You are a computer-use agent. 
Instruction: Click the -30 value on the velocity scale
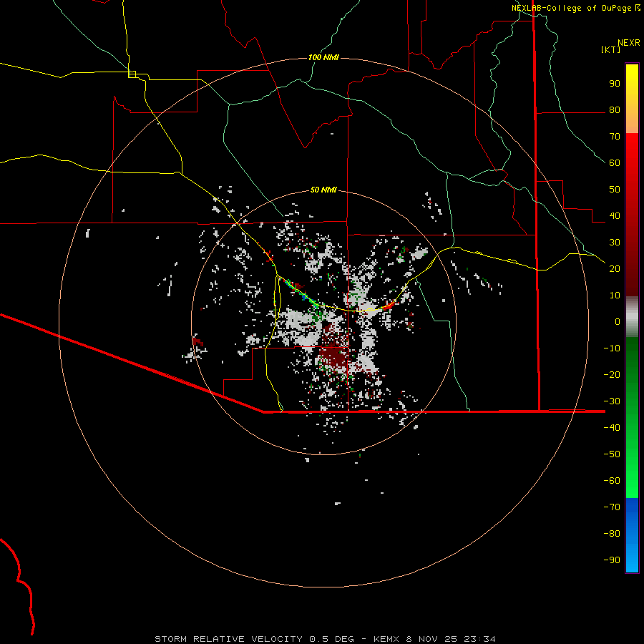(x=612, y=401)
